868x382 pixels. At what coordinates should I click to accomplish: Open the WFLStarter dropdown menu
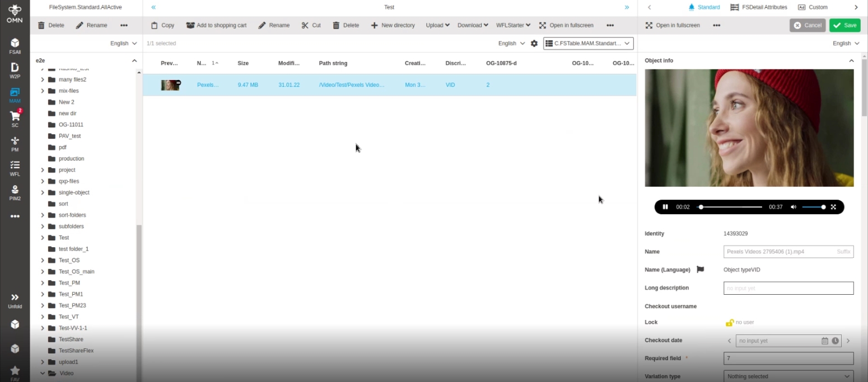(513, 25)
